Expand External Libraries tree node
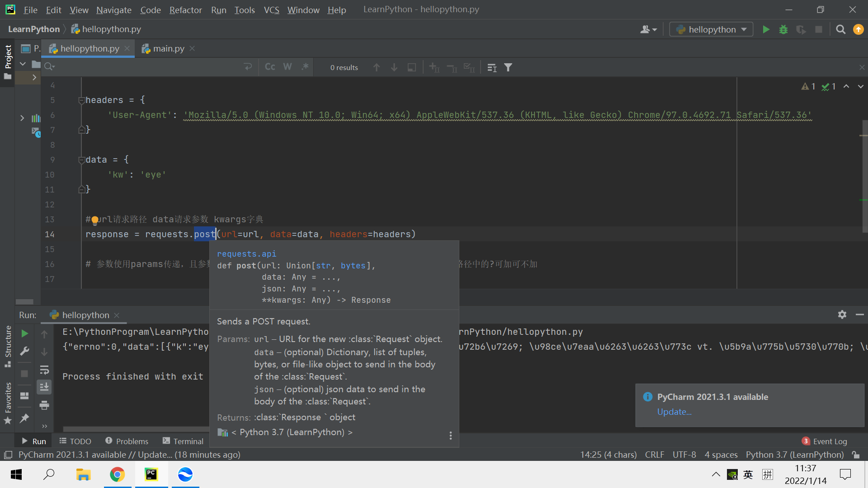The image size is (868, 488). [22, 118]
